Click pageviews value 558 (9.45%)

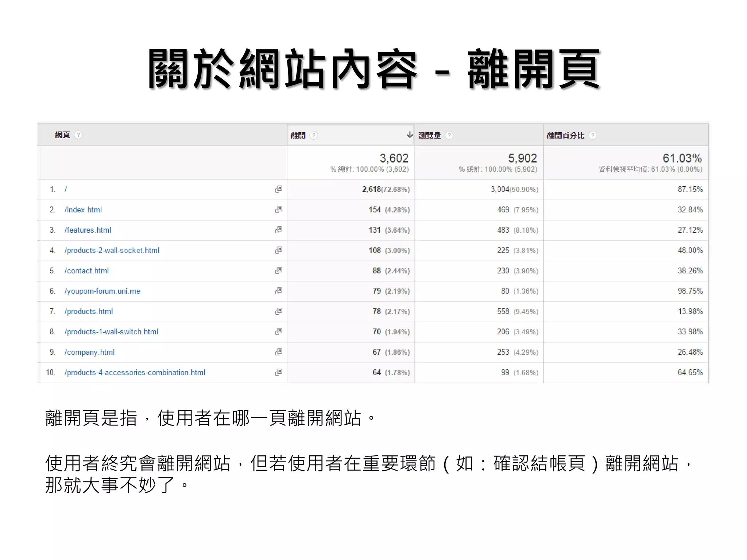(x=518, y=311)
